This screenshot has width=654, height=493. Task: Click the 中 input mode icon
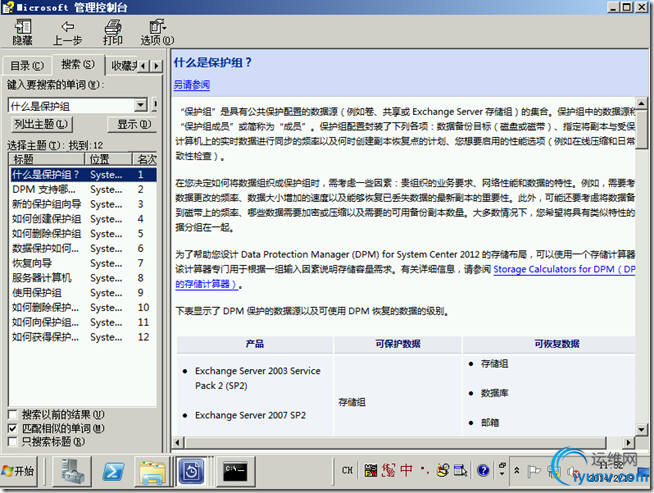(406, 470)
